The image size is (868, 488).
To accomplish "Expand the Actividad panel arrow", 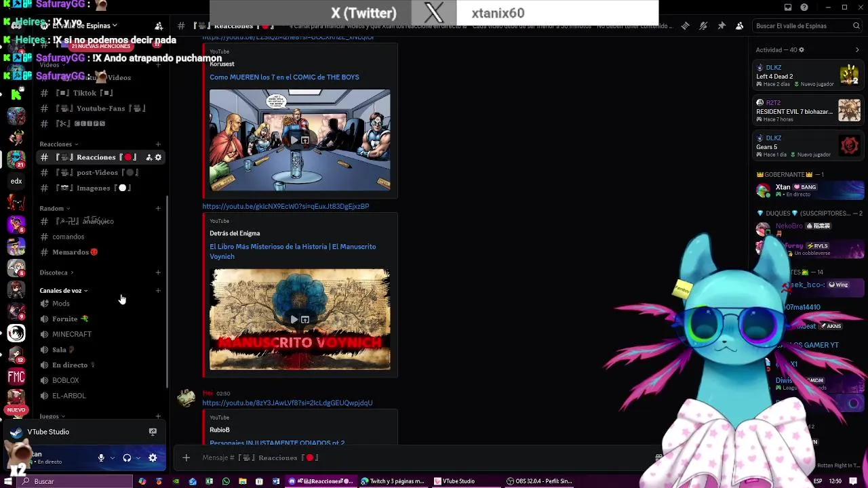I will [x=856, y=49].
